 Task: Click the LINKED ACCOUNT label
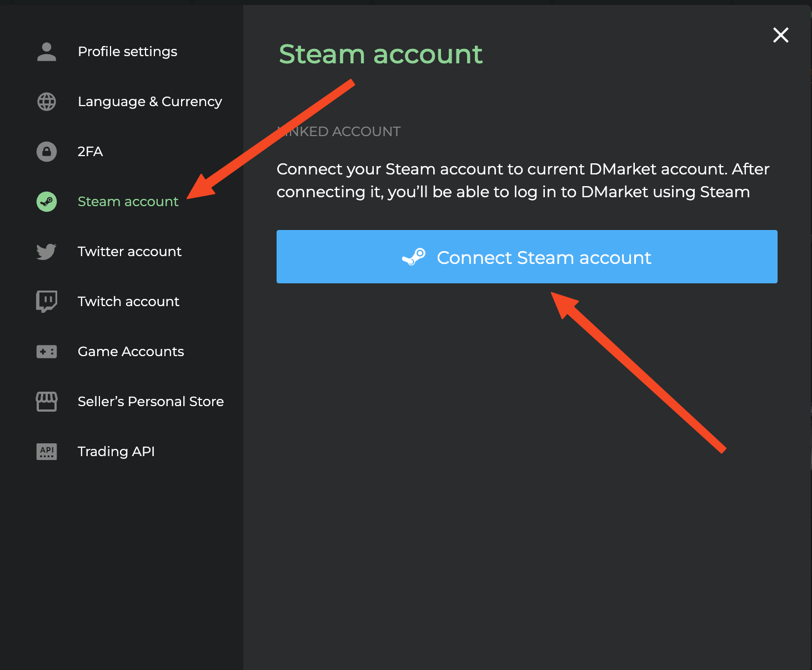click(x=339, y=132)
